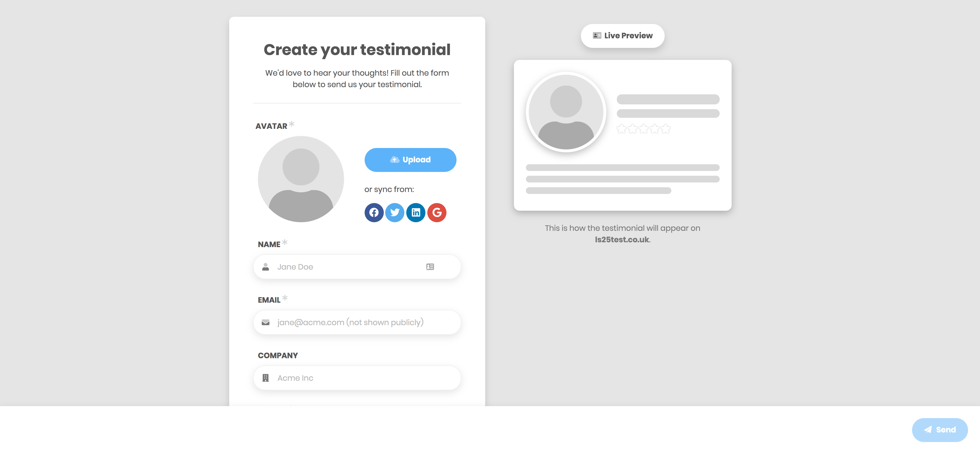Click the person icon in Name field
Image resolution: width=980 pixels, height=454 pixels.
point(266,267)
